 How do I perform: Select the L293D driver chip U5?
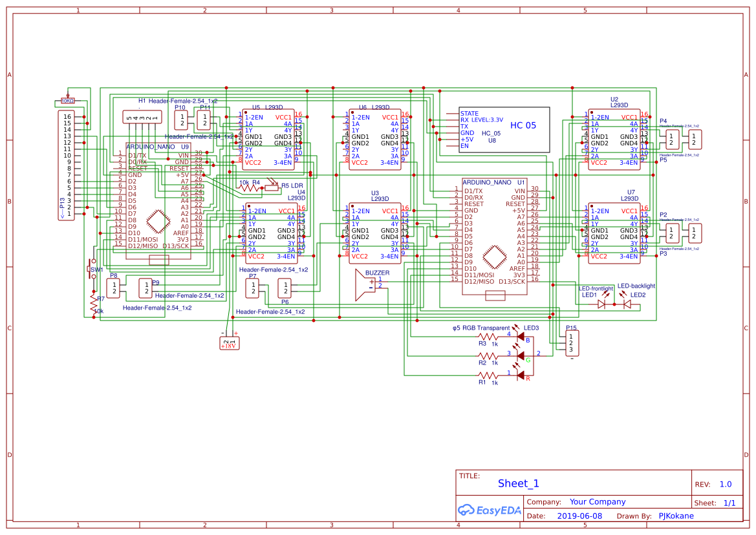[x=268, y=139]
